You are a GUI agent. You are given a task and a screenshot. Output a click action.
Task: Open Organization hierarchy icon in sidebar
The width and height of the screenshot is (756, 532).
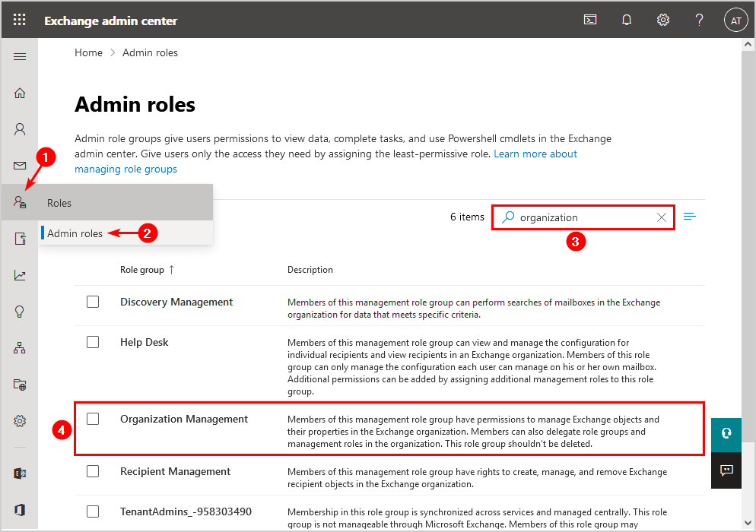tap(20, 348)
